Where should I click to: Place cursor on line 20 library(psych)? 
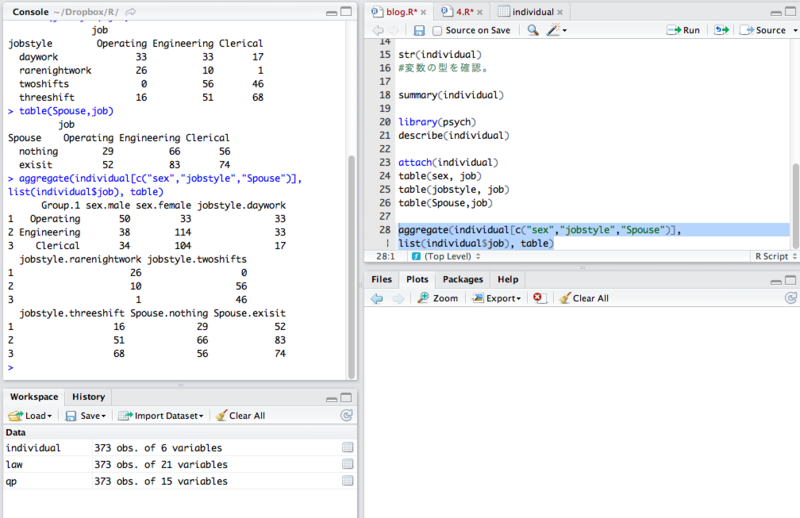437,122
